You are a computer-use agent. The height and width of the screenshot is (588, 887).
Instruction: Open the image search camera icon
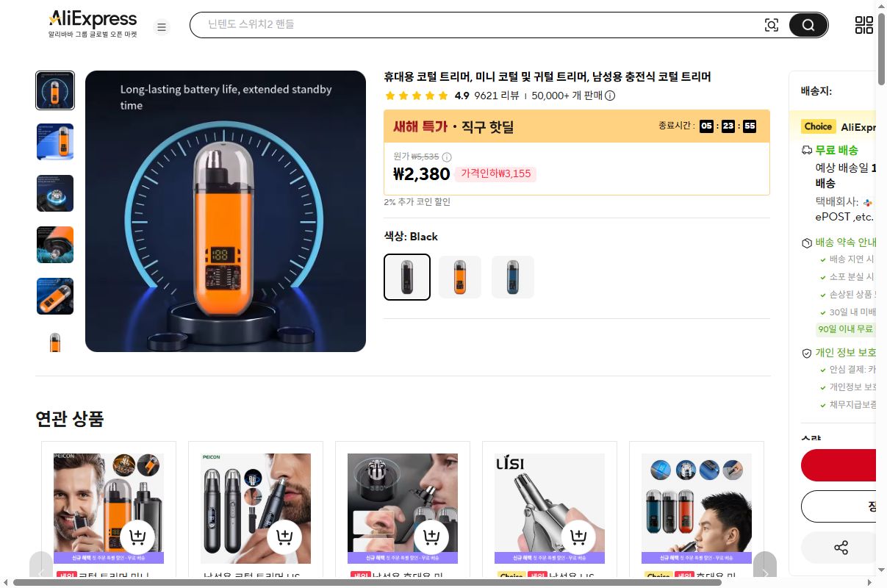tap(772, 24)
